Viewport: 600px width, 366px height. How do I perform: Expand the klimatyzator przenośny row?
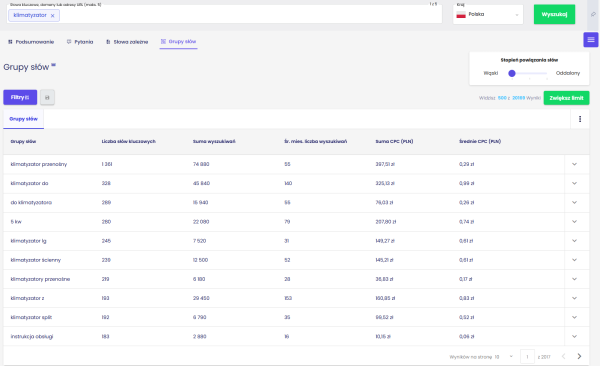pyautogui.click(x=574, y=164)
